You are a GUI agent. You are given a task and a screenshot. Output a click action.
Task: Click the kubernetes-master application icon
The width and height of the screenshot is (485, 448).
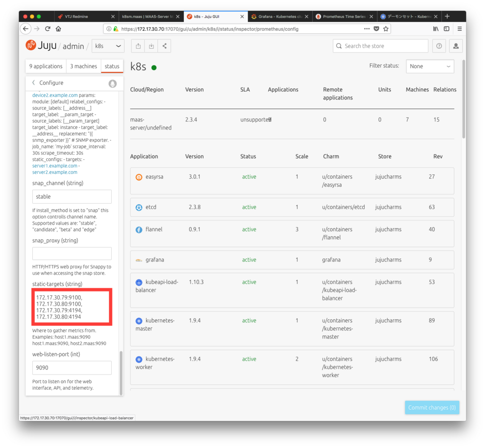(x=139, y=321)
